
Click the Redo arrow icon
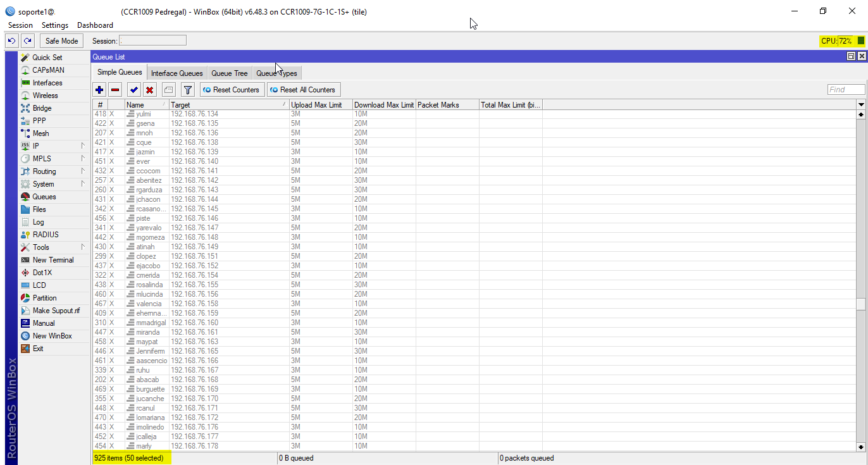coord(27,41)
